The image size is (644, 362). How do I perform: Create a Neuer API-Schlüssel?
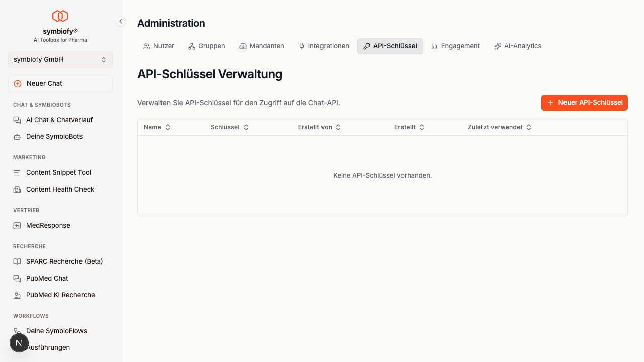point(584,102)
